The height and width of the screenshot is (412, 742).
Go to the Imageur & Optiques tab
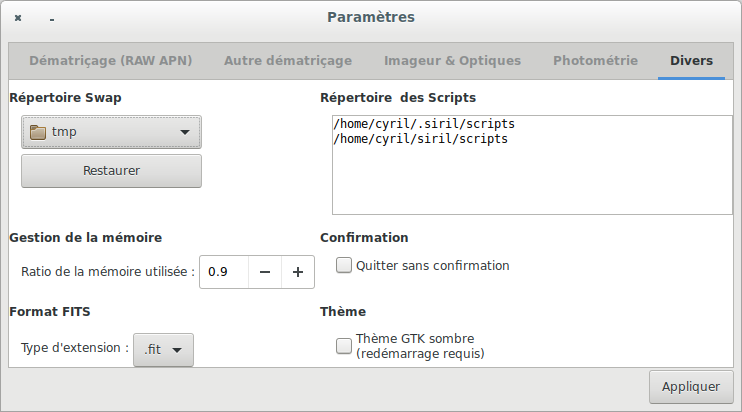(452, 60)
